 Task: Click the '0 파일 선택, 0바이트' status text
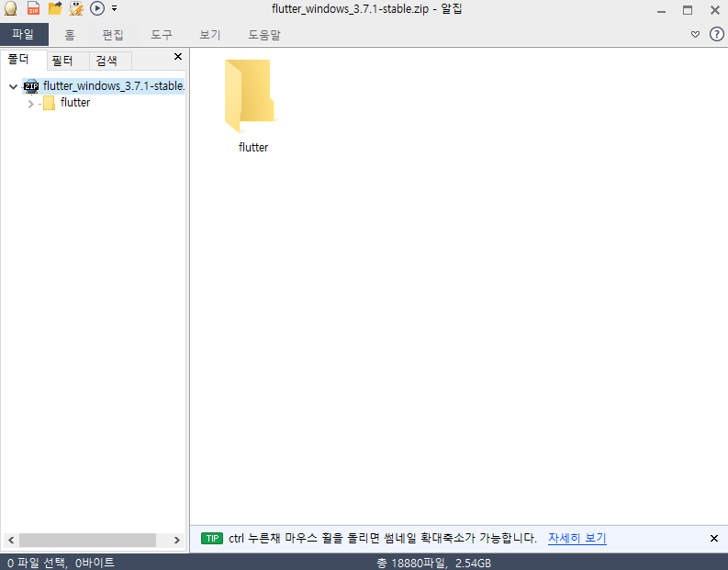(x=61, y=563)
